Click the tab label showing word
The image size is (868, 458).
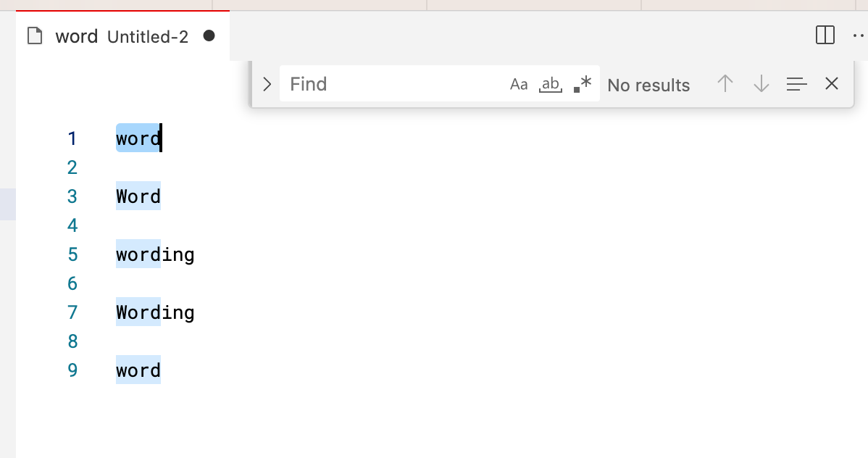(76, 36)
